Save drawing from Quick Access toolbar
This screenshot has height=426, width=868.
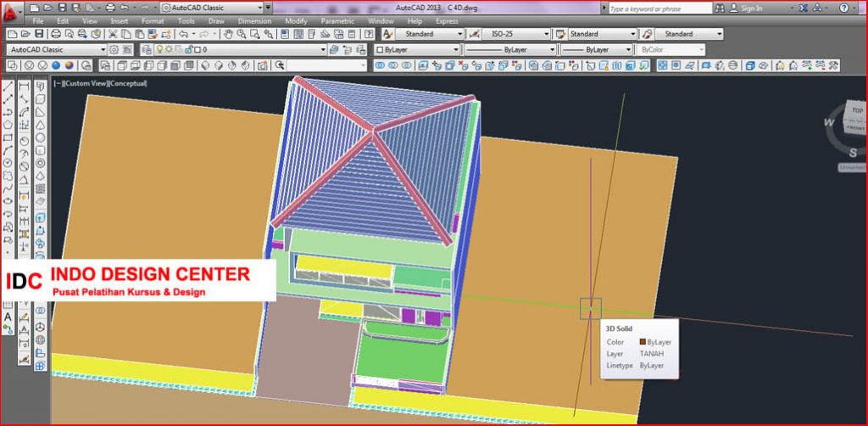(62, 8)
